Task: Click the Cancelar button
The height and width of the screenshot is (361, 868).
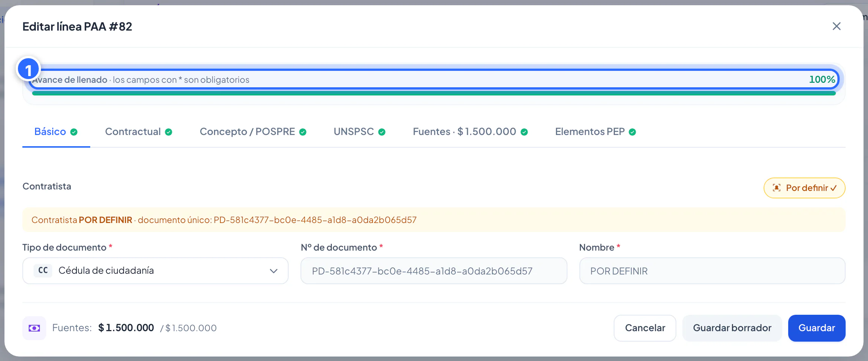Action: click(645, 328)
